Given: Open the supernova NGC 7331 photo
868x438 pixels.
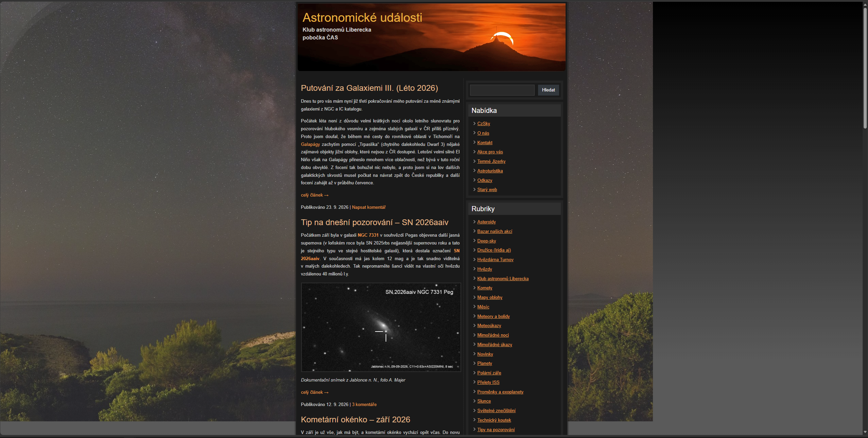Looking at the screenshot, I should click(381, 327).
